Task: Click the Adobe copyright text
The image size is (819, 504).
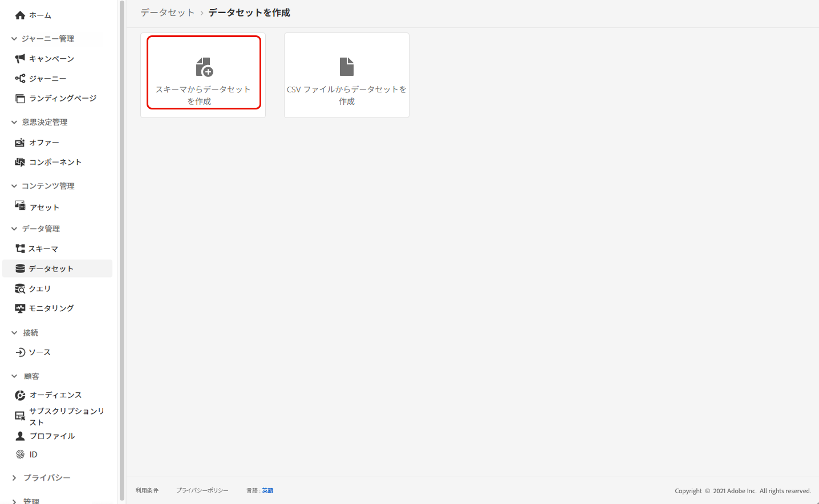Action: [x=743, y=491]
